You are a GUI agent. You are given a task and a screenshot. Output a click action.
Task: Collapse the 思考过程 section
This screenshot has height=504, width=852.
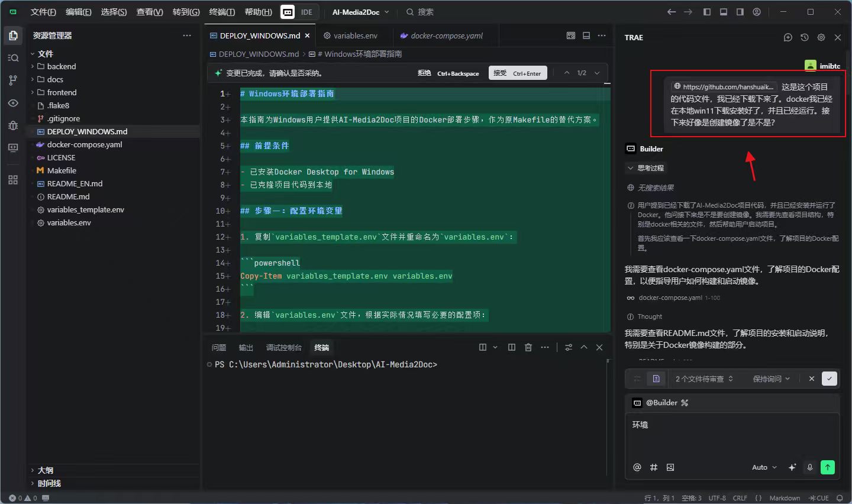(x=646, y=168)
